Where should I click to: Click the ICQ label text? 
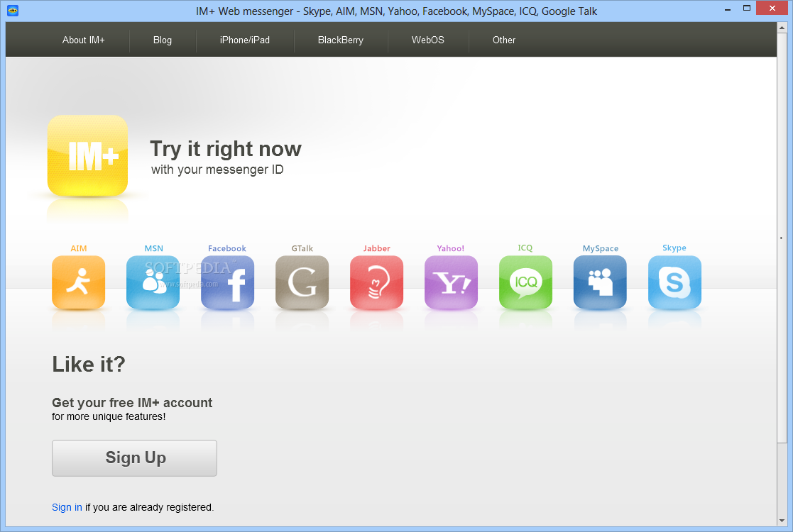pos(525,248)
